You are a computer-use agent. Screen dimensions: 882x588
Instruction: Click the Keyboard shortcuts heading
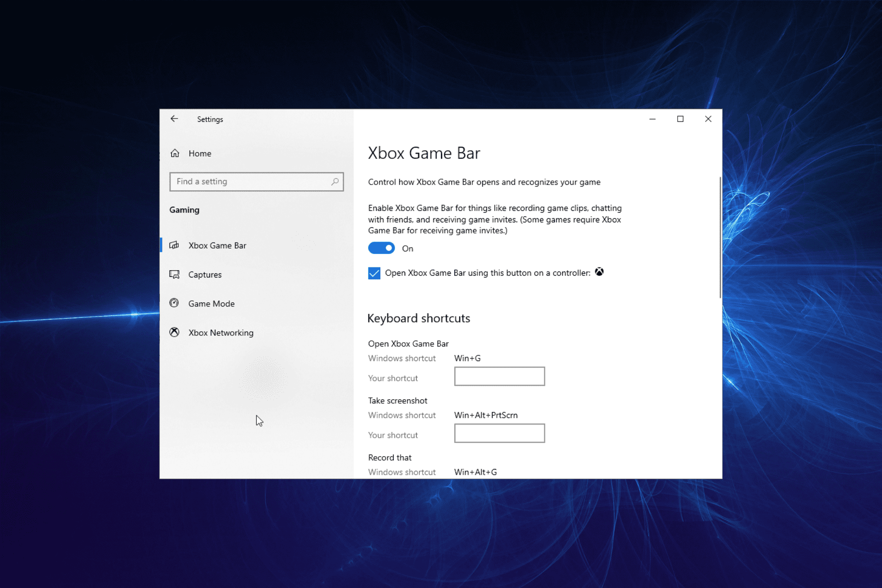(418, 318)
